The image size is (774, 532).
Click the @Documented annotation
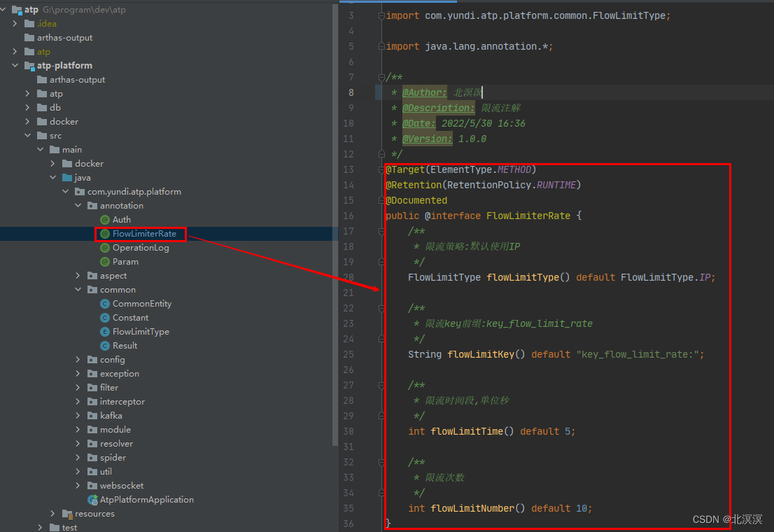tap(416, 200)
